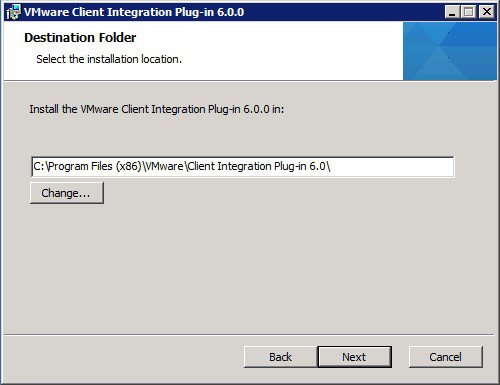Screen dimensions: 500x385
Task: Open the Change... folder dialog
Action: click(x=67, y=193)
